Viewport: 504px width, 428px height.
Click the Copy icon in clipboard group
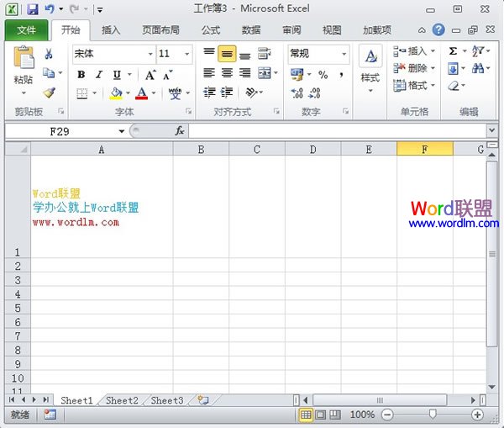pos(49,73)
